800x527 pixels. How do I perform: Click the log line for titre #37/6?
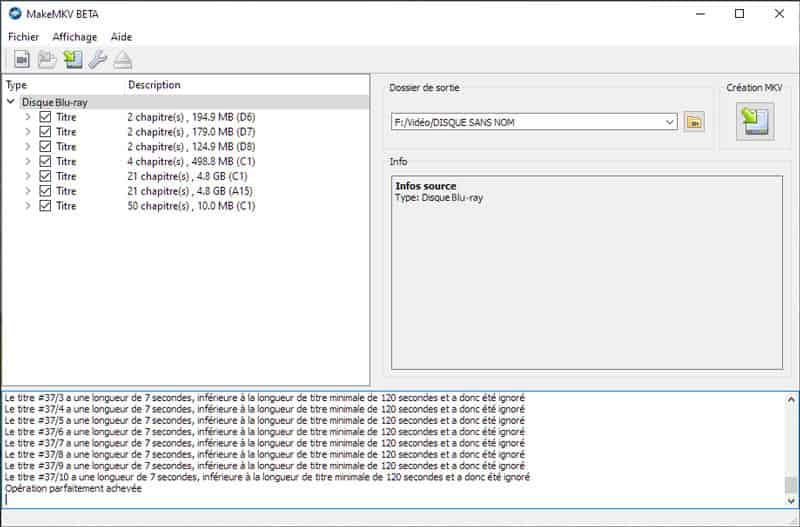[x=265, y=432]
